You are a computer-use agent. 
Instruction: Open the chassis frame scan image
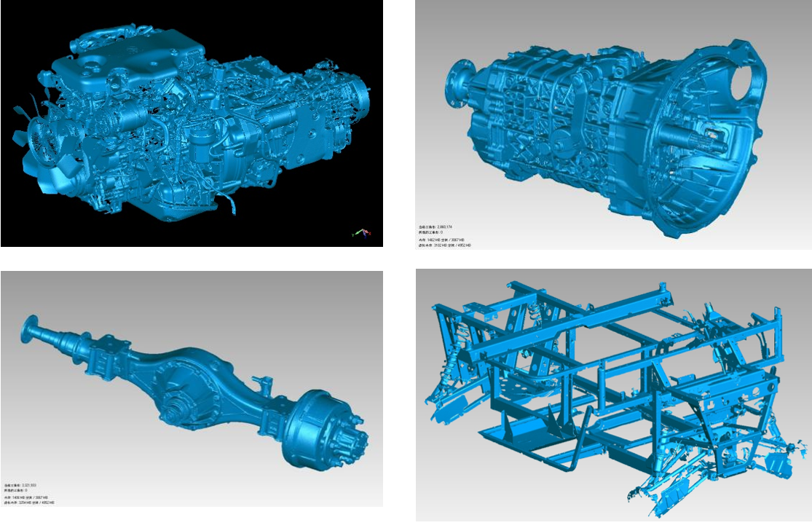613,395
